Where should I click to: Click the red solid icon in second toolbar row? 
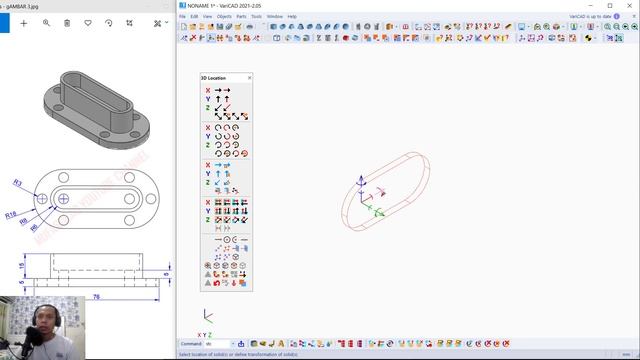[346, 38]
